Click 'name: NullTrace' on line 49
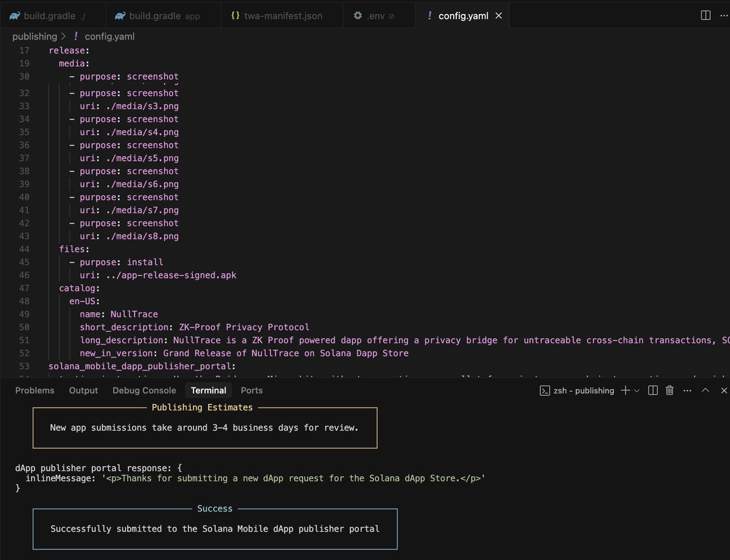The image size is (730, 560). (x=119, y=314)
